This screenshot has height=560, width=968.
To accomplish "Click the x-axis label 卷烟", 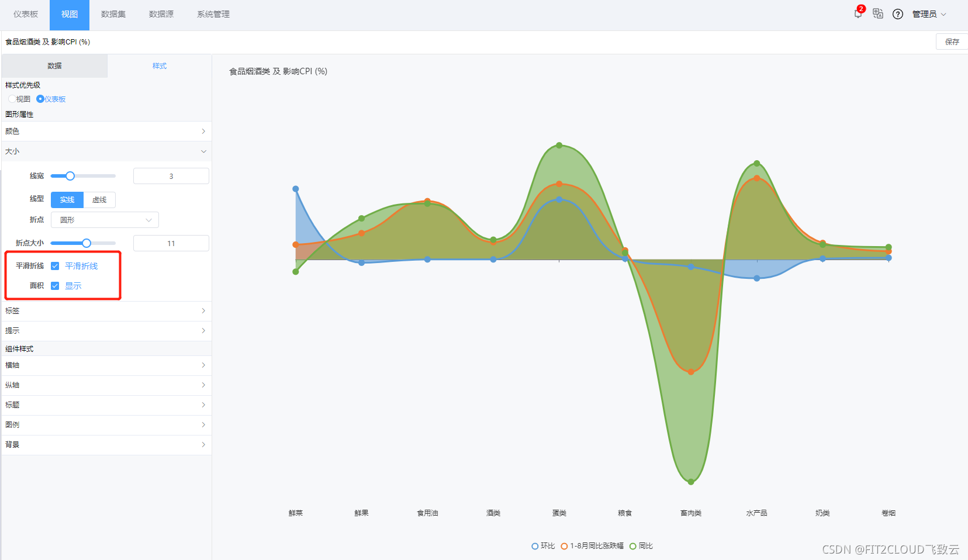I will click(889, 513).
